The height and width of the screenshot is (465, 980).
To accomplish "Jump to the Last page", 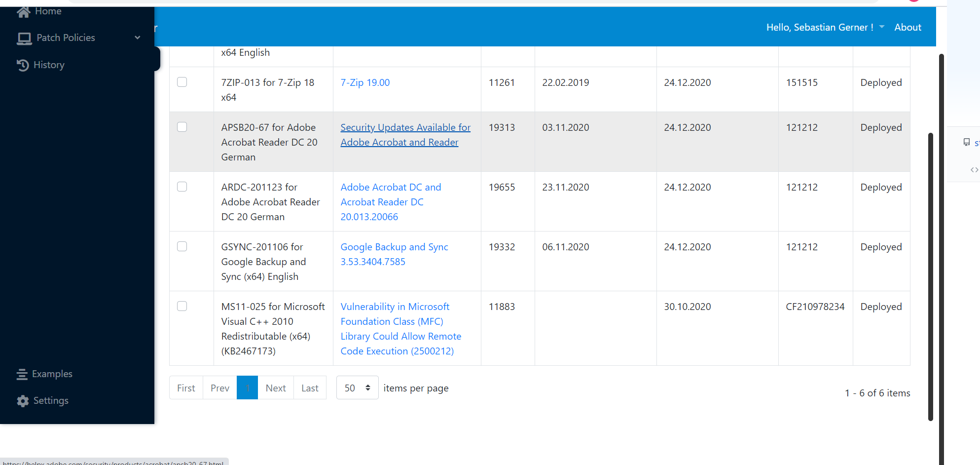I will pos(310,388).
